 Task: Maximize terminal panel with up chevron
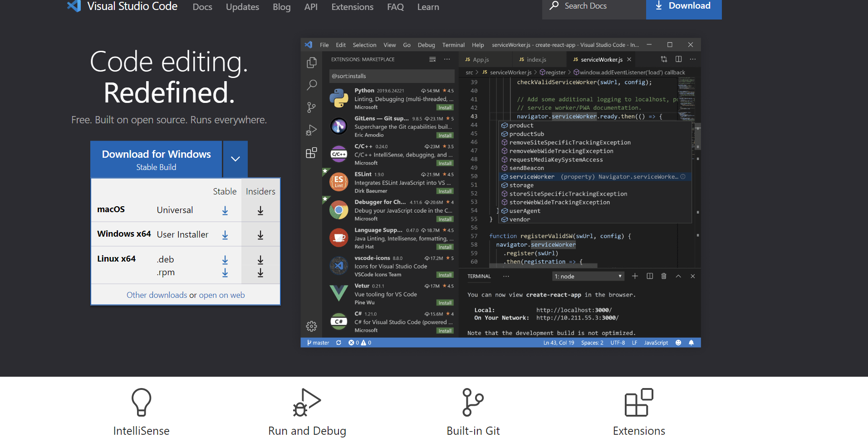tap(678, 276)
